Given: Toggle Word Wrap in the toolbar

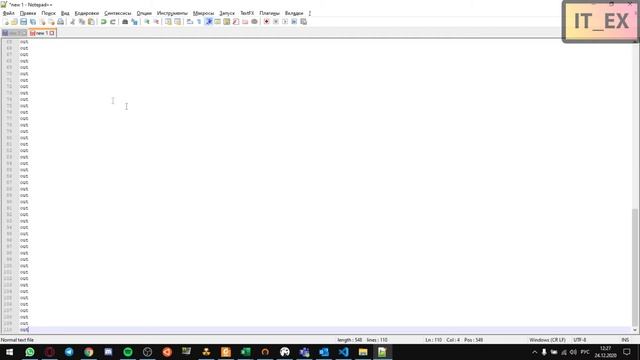Looking at the screenshot, I should click(190, 22).
